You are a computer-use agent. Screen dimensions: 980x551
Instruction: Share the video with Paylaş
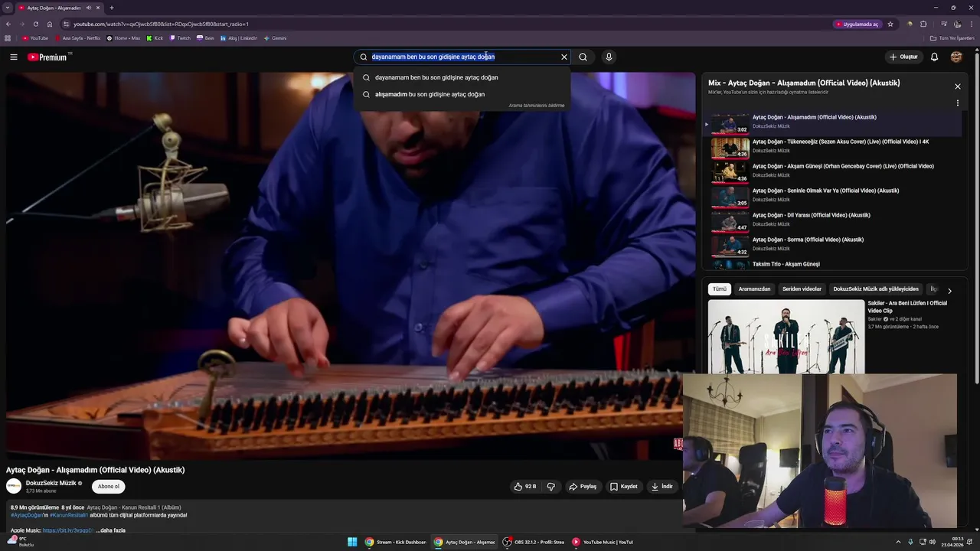[583, 487]
